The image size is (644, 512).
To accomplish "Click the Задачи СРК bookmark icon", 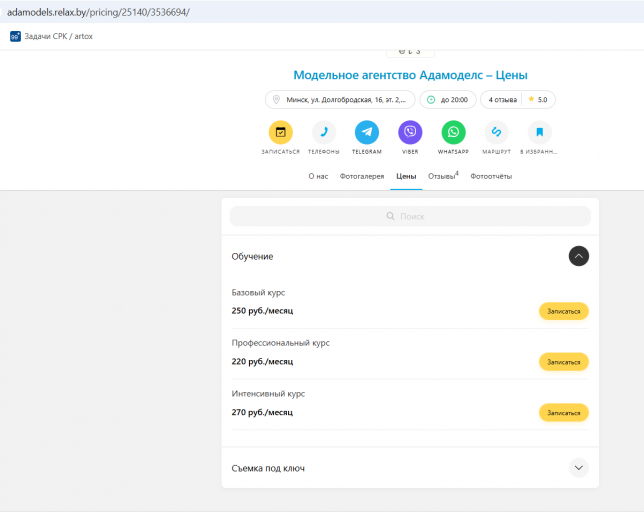I will (15, 37).
